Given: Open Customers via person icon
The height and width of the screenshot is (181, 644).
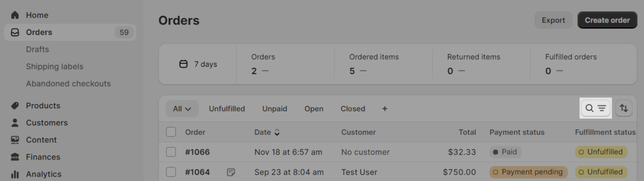Looking at the screenshot, I should [15, 123].
